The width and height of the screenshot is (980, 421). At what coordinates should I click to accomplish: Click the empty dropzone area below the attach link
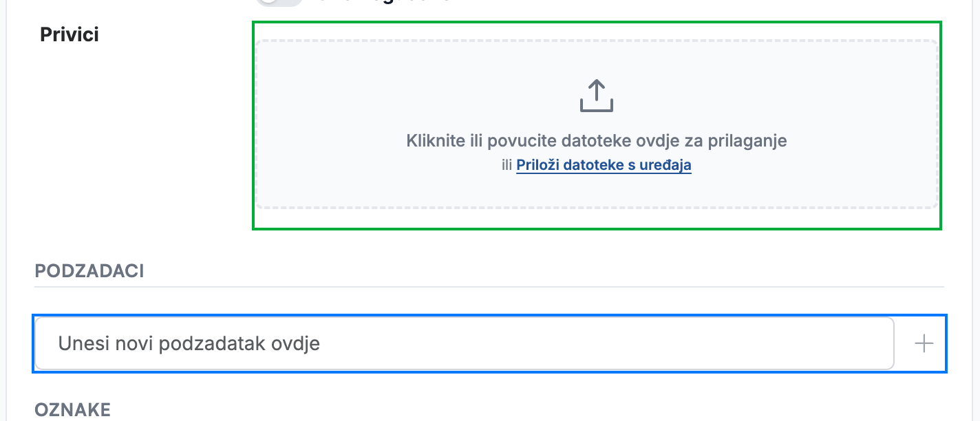[596, 190]
